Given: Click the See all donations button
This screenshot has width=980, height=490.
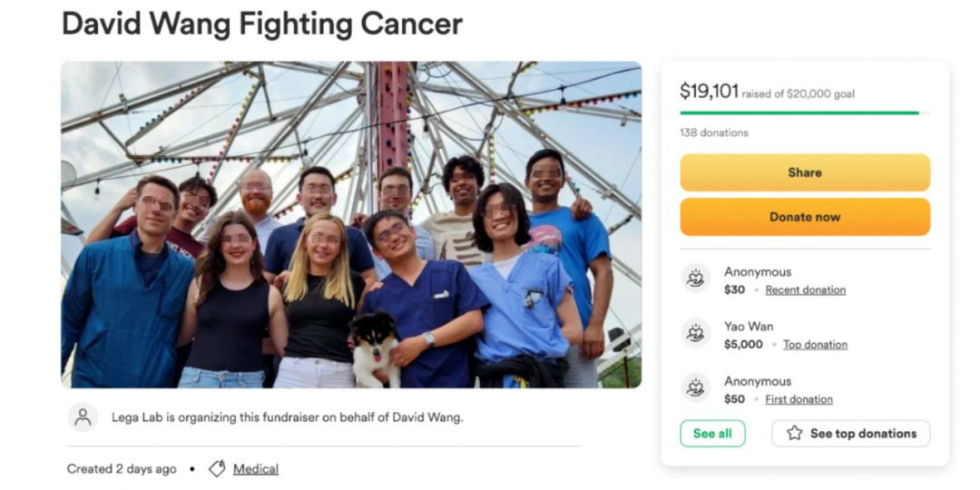Looking at the screenshot, I should coord(712,434).
